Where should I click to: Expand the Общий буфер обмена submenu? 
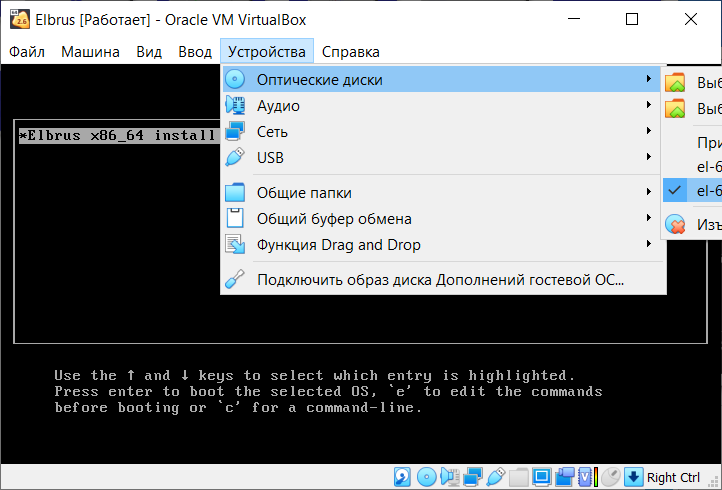[x=443, y=219]
